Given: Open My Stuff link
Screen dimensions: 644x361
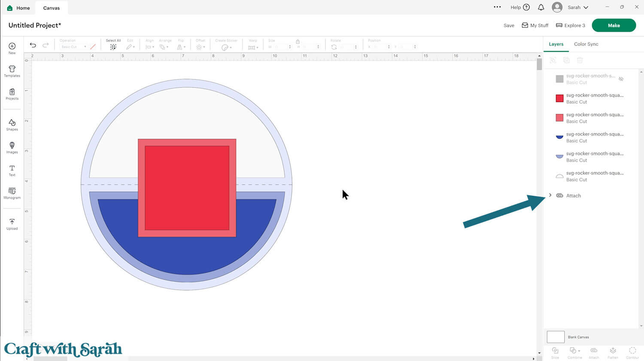Looking at the screenshot, I should pyautogui.click(x=535, y=25).
